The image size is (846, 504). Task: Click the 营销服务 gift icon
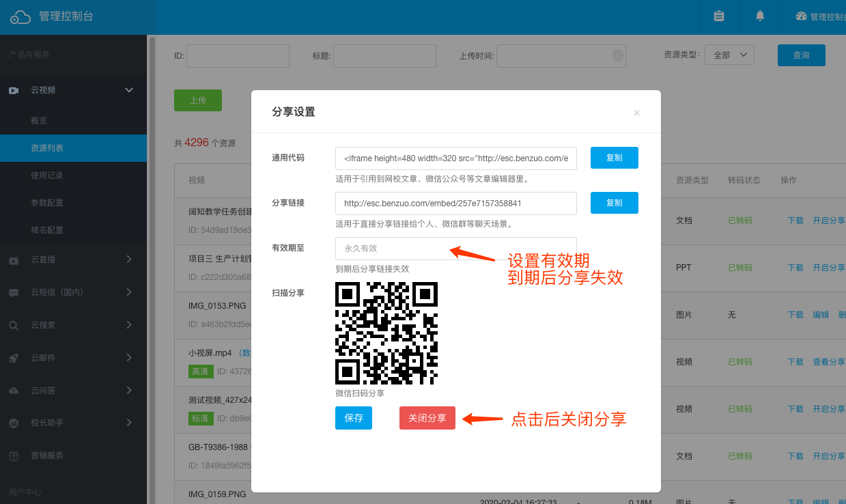click(x=14, y=456)
